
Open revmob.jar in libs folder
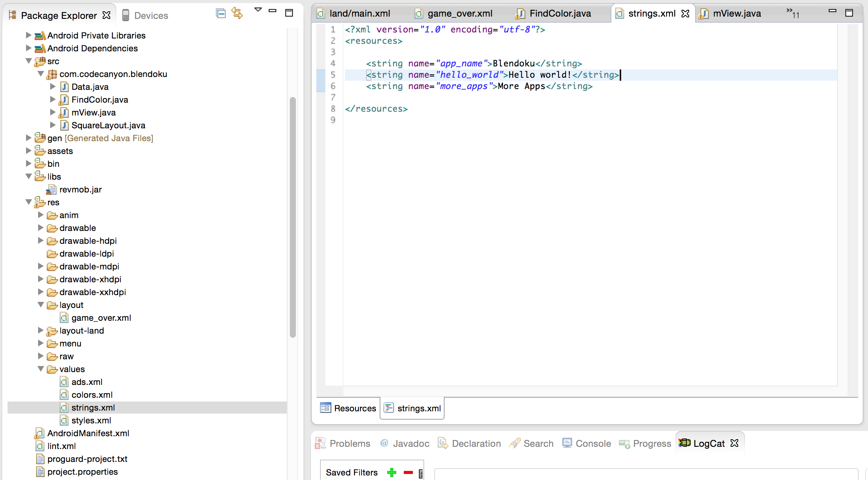pos(80,189)
